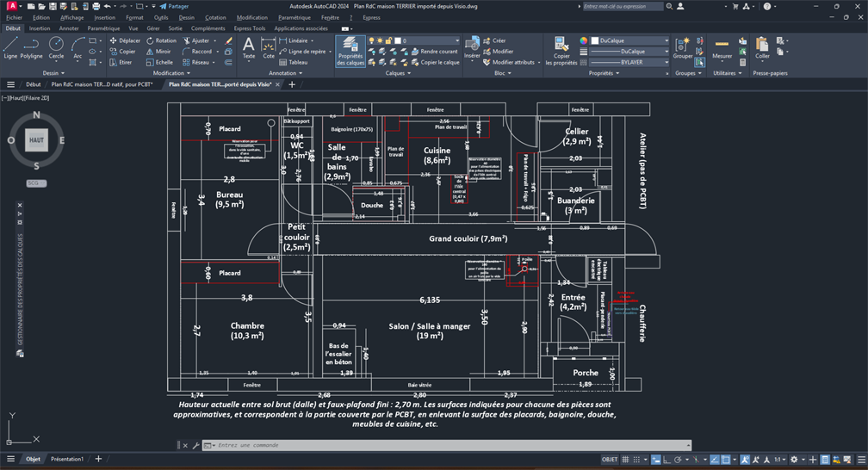Click the Début start tab
Viewport: 868px width, 470px height.
33,84
